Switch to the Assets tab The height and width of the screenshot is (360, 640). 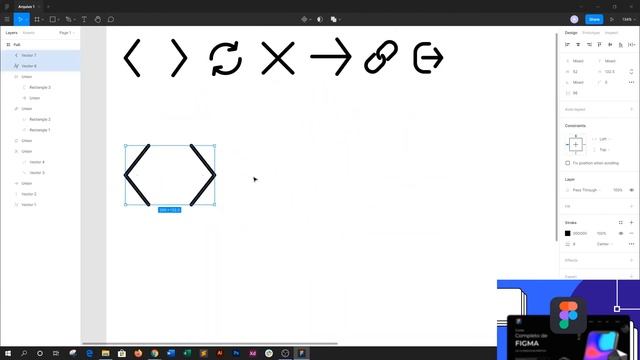pyautogui.click(x=29, y=33)
